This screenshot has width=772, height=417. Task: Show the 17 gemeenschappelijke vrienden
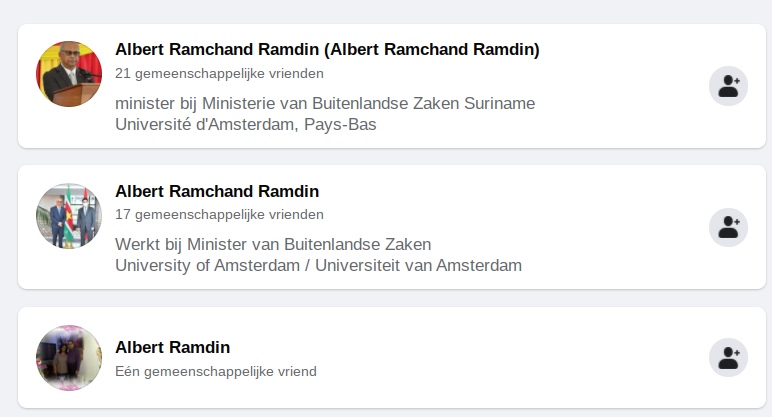pos(219,214)
